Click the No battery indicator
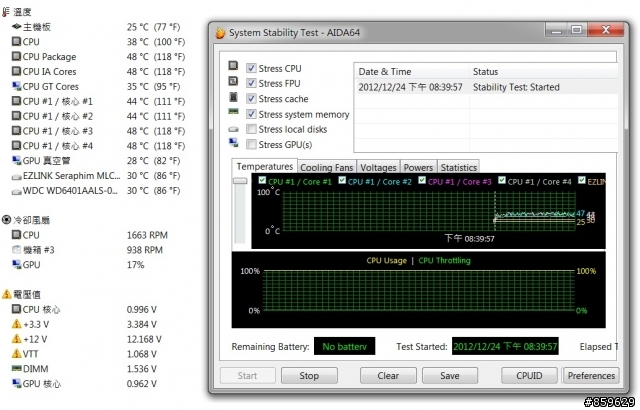The height and width of the screenshot is (410, 640). tap(344, 346)
